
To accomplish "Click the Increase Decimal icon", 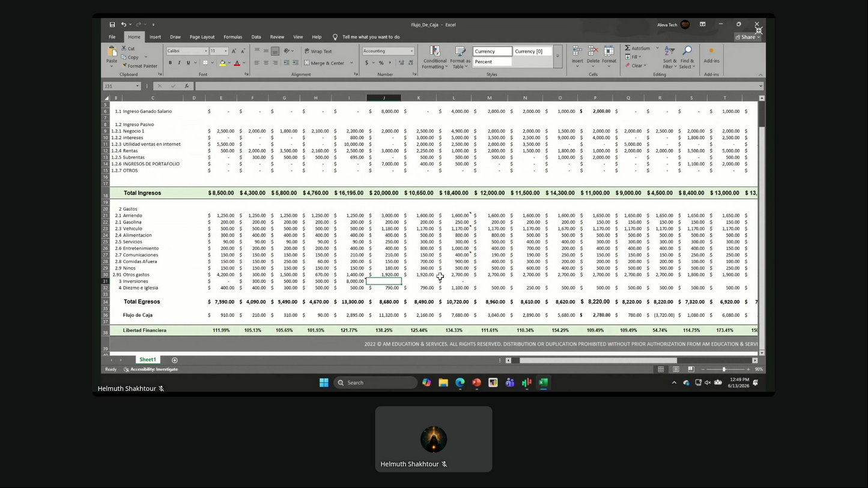I will point(401,63).
